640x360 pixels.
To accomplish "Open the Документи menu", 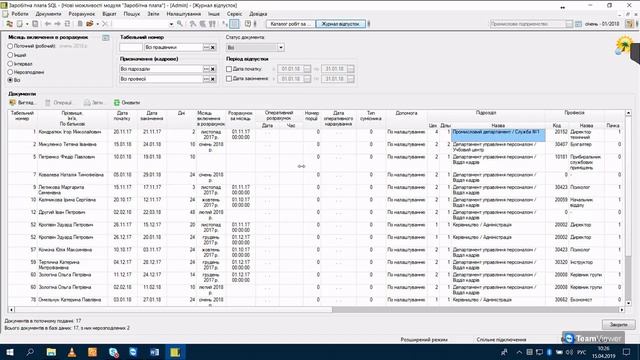I will [48, 14].
